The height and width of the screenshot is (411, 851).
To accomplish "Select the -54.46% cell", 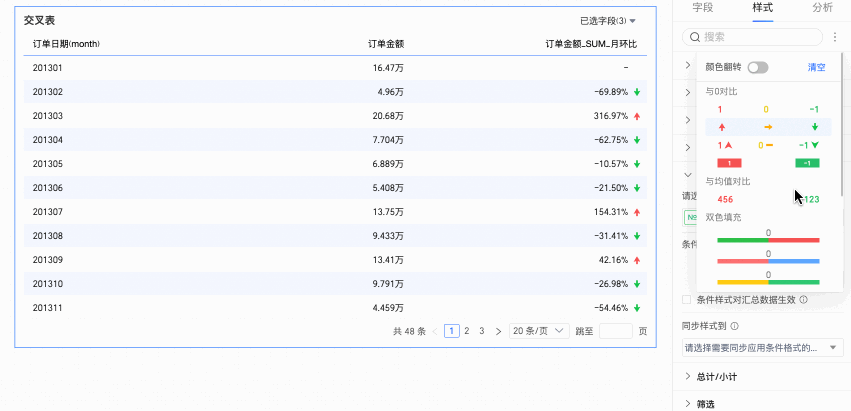I will (x=611, y=308).
